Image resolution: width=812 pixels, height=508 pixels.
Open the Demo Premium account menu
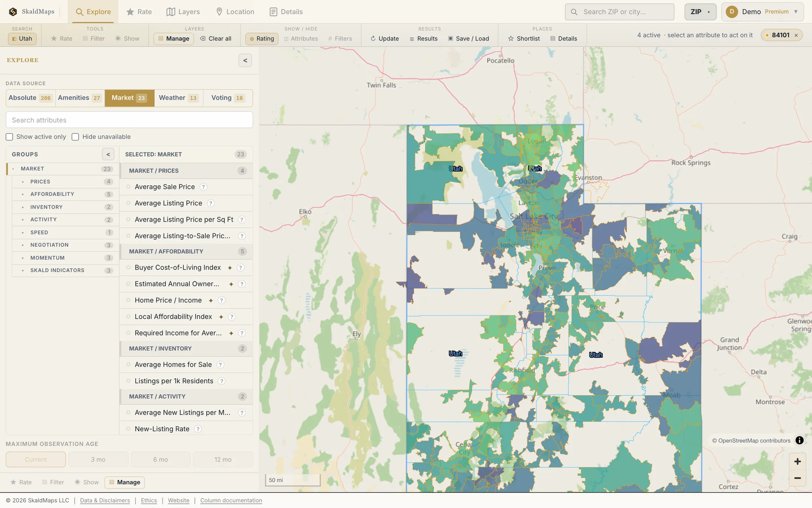tap(762, 12)
